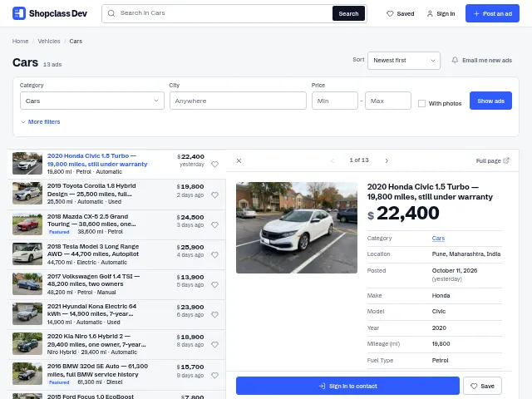This screenshot has width=532, height=399.
Task: Favorite the Mazda CX-5 listing heart
Action: point(214,225)
